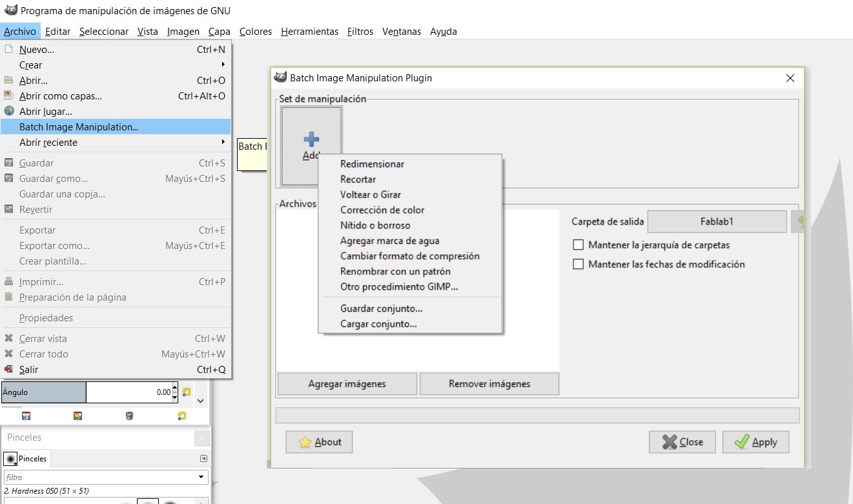Choose Cerrar todo in Archivo menu
The image size is (853, 504).
coord(116,354)
